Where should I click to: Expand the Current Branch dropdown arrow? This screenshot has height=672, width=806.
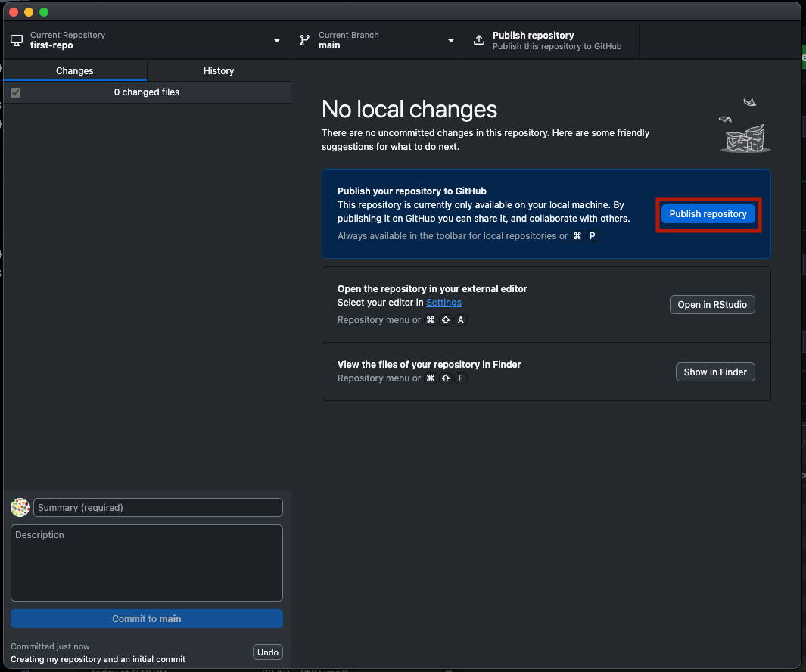pos(451,41)
